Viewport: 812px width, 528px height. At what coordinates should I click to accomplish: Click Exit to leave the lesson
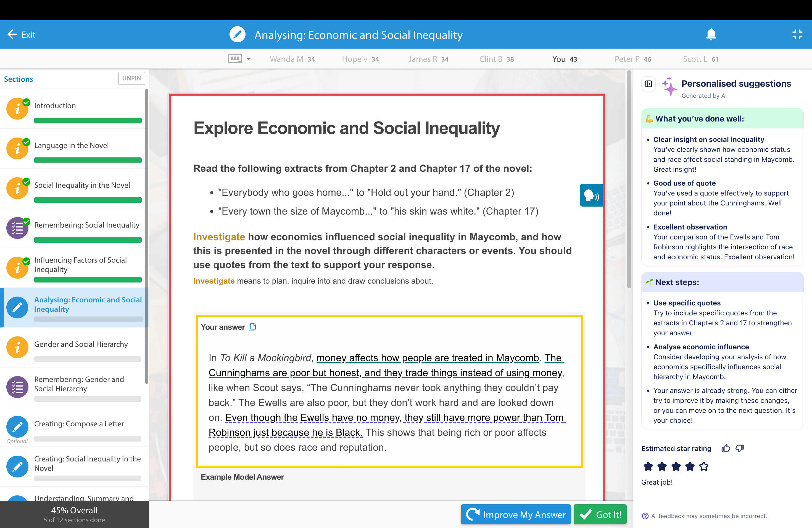click(x=22, y=35)
